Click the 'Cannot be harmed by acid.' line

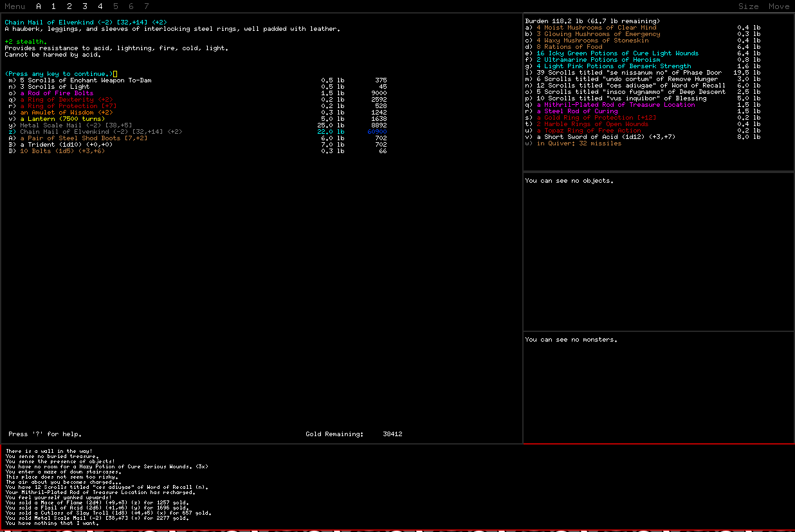pos(53,55)
